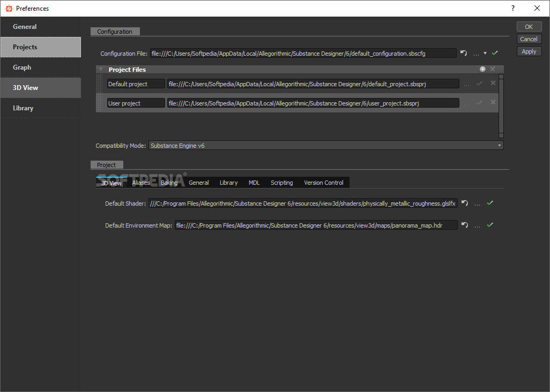This screenshot has width=550, height=392.
Task: Click green checkmark beside Default Environment Map
Action: pyautogui.click(x=490, y=225)
